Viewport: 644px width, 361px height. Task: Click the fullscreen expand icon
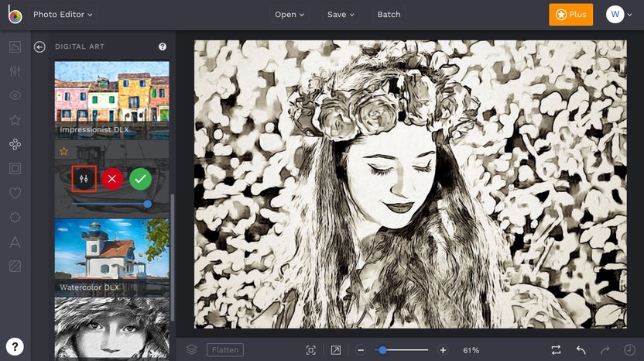(x=336, y=350)
